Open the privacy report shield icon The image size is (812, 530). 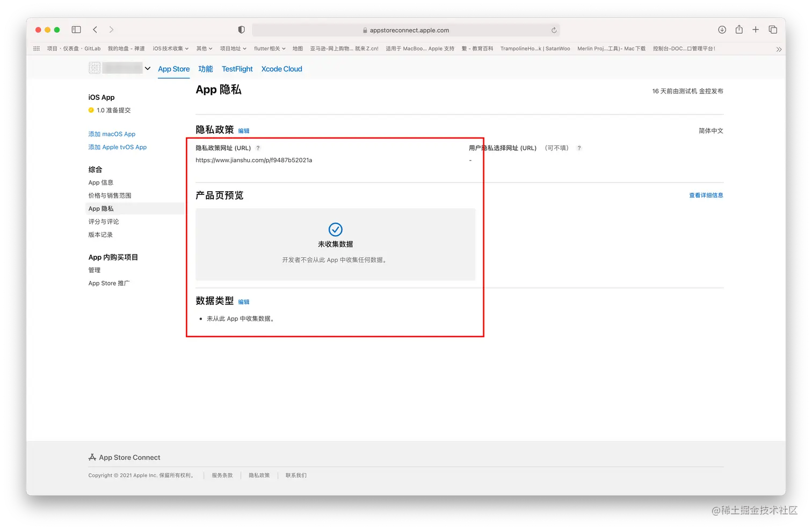pyautogui.click(x=241, y=30)
